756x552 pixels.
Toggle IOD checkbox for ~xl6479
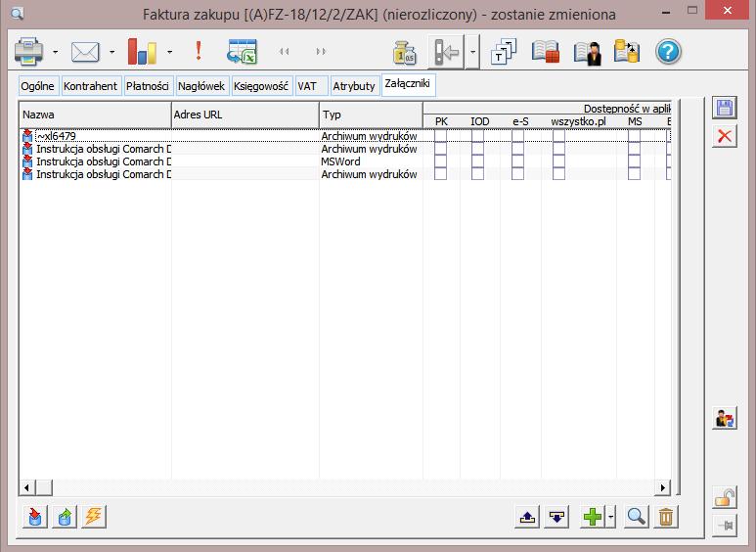point(477,136)
